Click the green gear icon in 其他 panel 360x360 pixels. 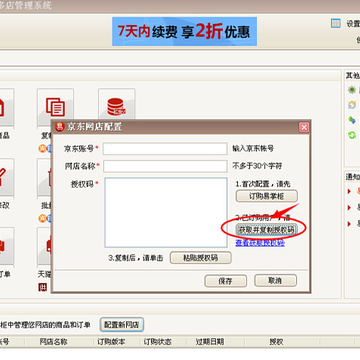(x=352, y=90)
